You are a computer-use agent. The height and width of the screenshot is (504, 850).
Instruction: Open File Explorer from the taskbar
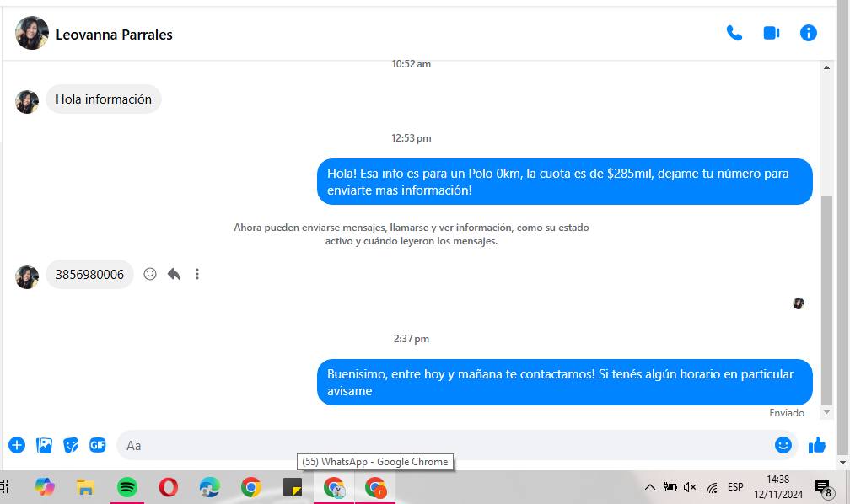click(x=86, y=487)
